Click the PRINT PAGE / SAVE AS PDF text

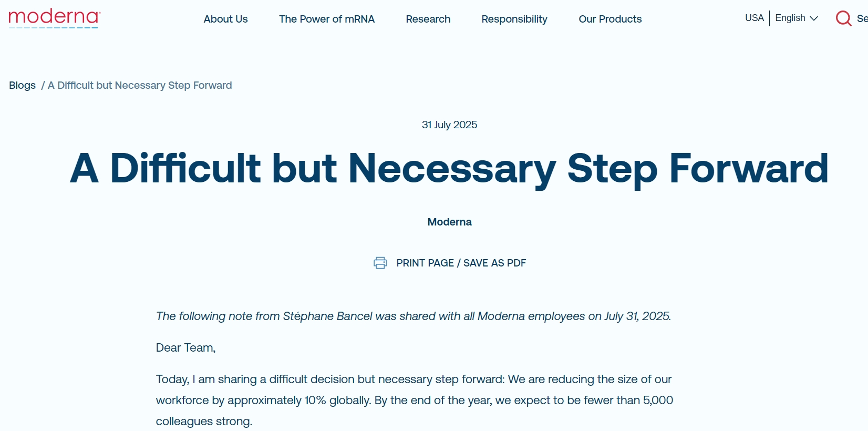click(461, 263)
